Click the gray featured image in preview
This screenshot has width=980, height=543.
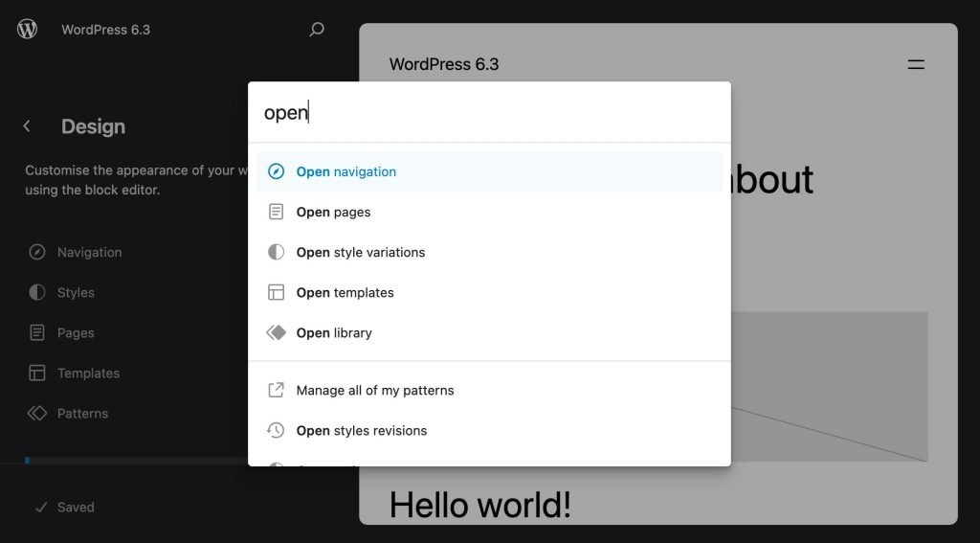tap(830, 387)
